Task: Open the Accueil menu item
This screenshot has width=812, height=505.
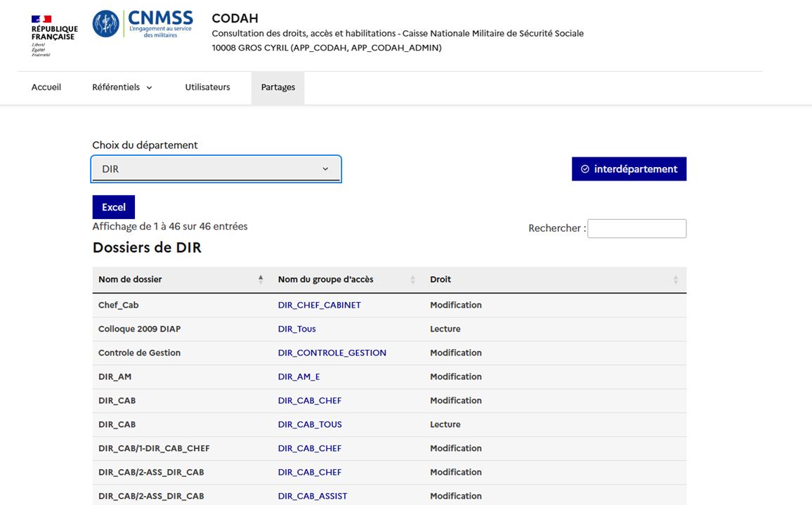Action: click(46, 87)
